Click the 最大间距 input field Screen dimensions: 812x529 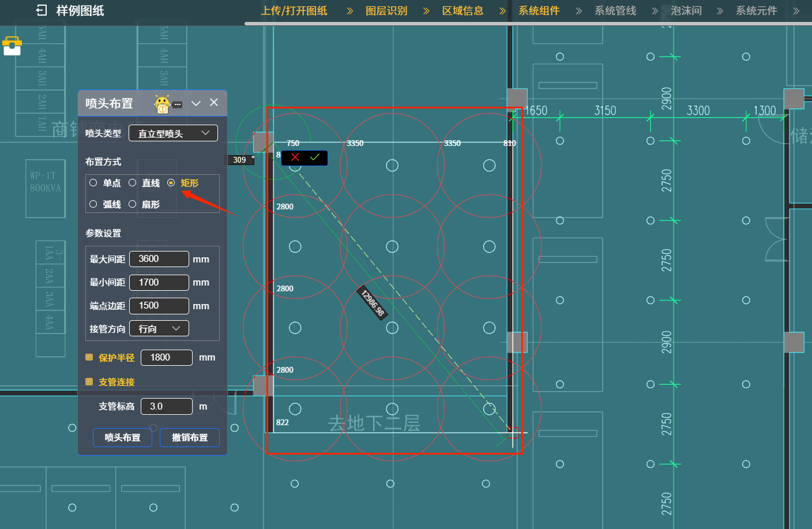(x=159, y=259)
